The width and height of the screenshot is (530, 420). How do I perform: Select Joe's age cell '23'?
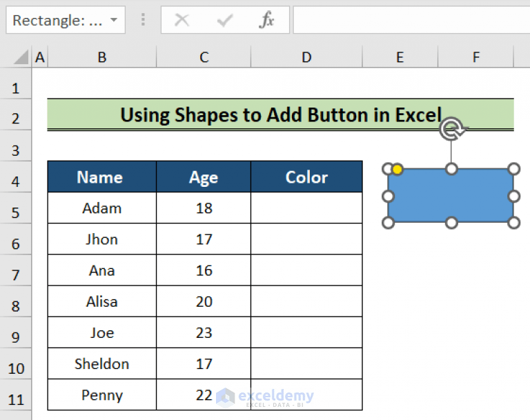[204, 332]
